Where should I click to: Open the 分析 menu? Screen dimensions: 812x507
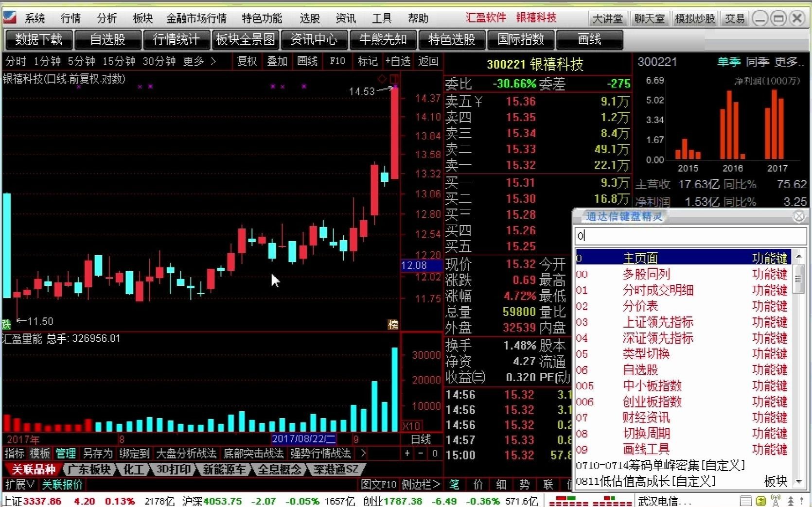point(106,18)
